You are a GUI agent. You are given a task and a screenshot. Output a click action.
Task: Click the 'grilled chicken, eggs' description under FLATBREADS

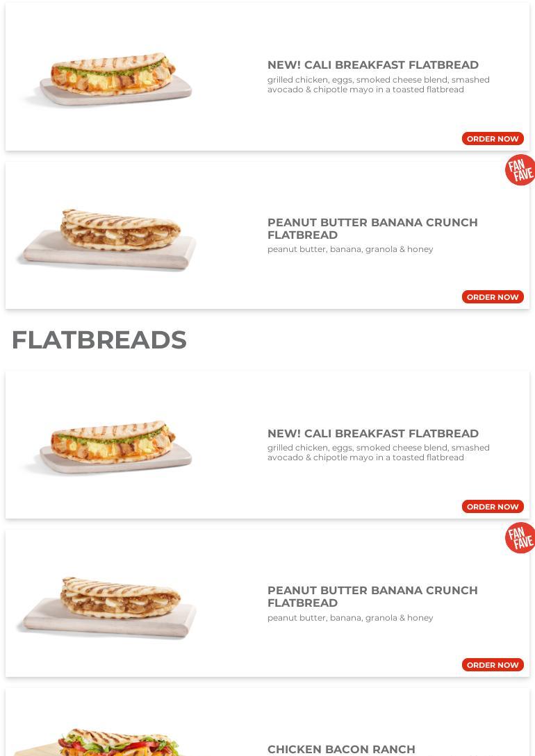click(378, 453)
